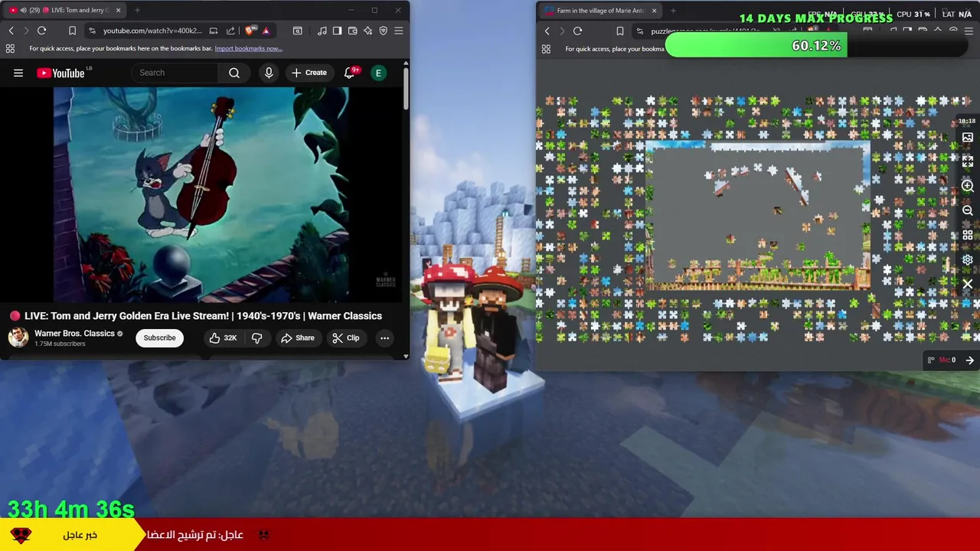Image resolution: width=980 pixels, height=551 pixels.
Task: Zoom in on the puzzle board
Action: (x=968, y=186)
